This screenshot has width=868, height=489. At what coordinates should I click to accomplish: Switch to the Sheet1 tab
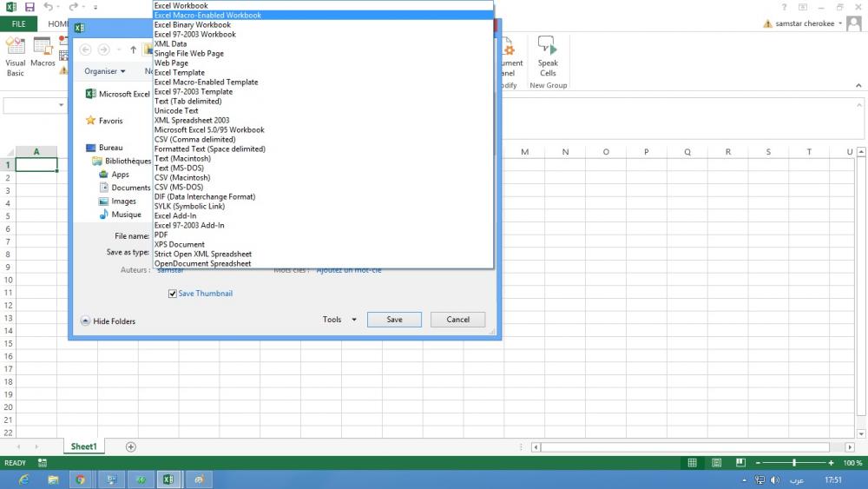click(x=83, y=446)
